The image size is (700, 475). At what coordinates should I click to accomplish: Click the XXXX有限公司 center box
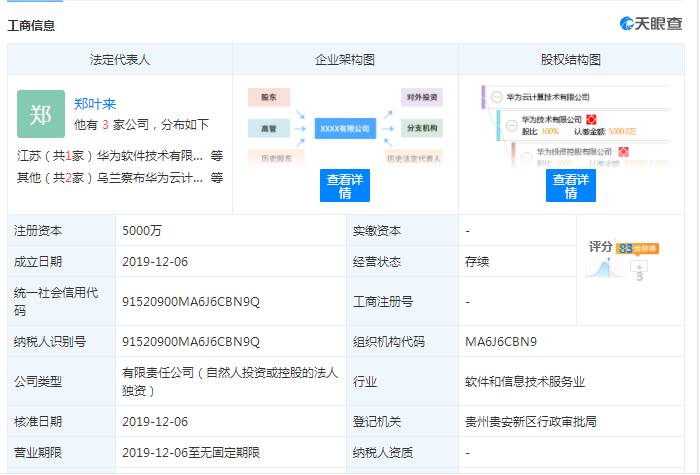345,129
